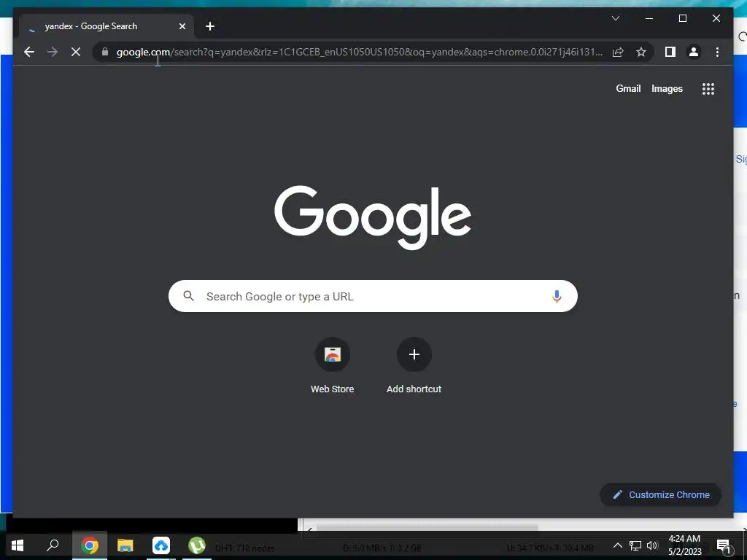Open Gmail link

click(628, 88)
